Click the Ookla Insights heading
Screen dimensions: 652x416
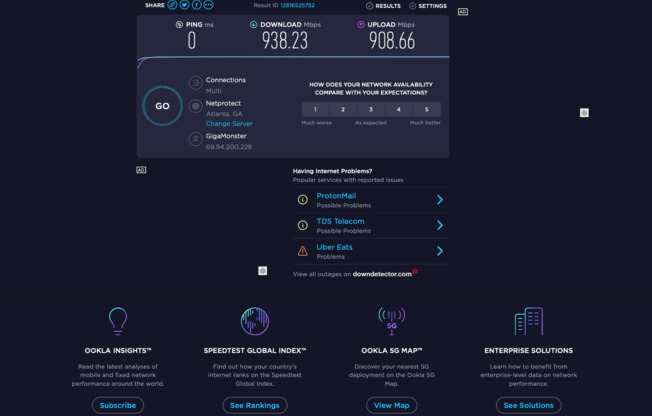pos(118,351)
